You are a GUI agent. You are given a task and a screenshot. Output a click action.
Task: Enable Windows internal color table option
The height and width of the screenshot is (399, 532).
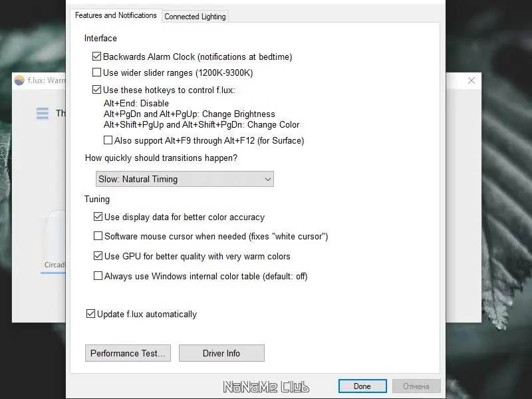click(98, 276)
